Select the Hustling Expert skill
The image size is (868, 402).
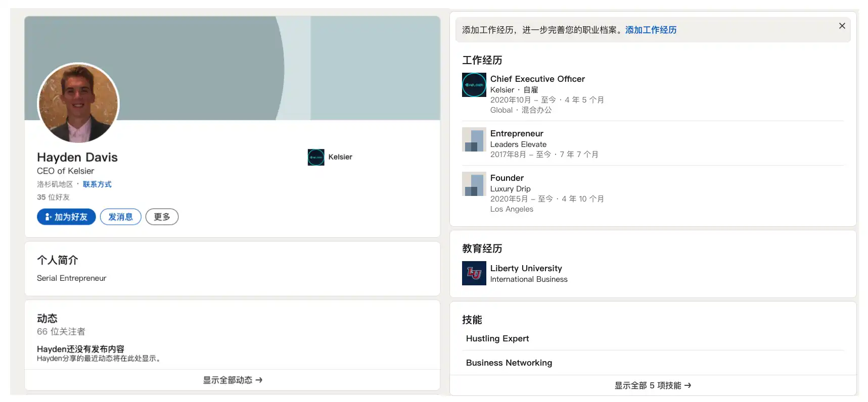(x=497, y=338)
